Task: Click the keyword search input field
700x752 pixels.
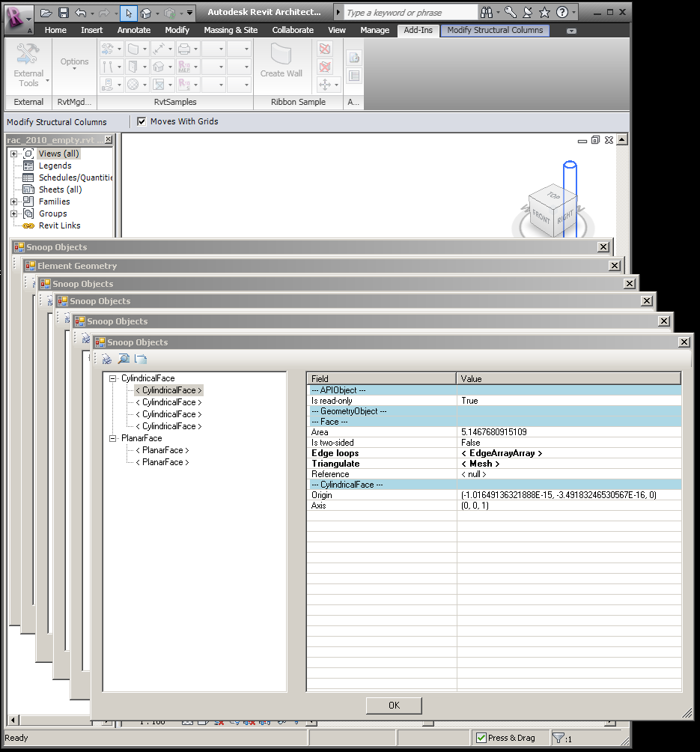Action: click(x=410, y=13)
